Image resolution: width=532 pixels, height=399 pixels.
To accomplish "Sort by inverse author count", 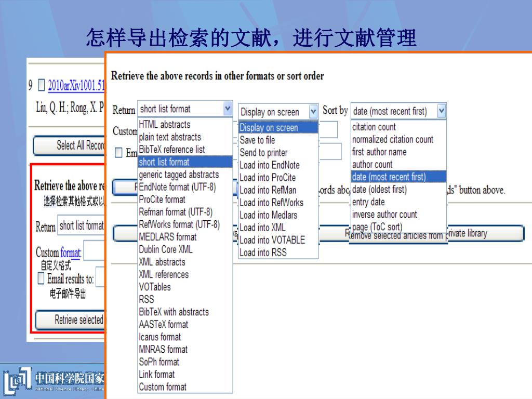I will point(398,215).
